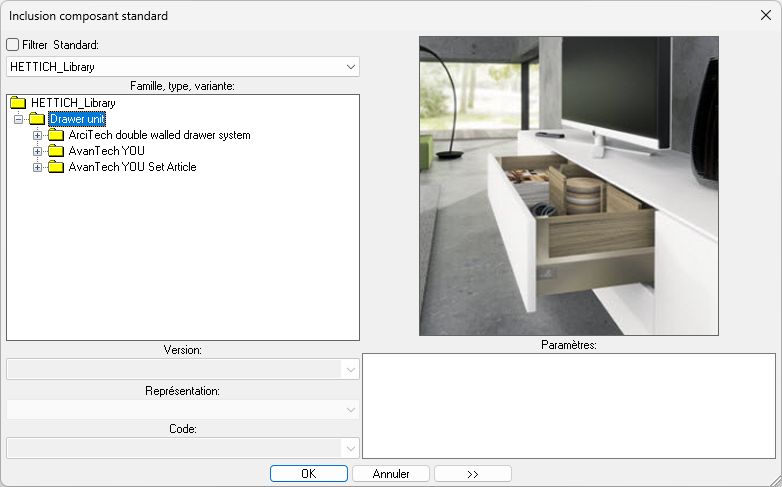Click the HETTICH_Library root folder icon
Screen dimensions: 782x487
click(x=18, y=103)
